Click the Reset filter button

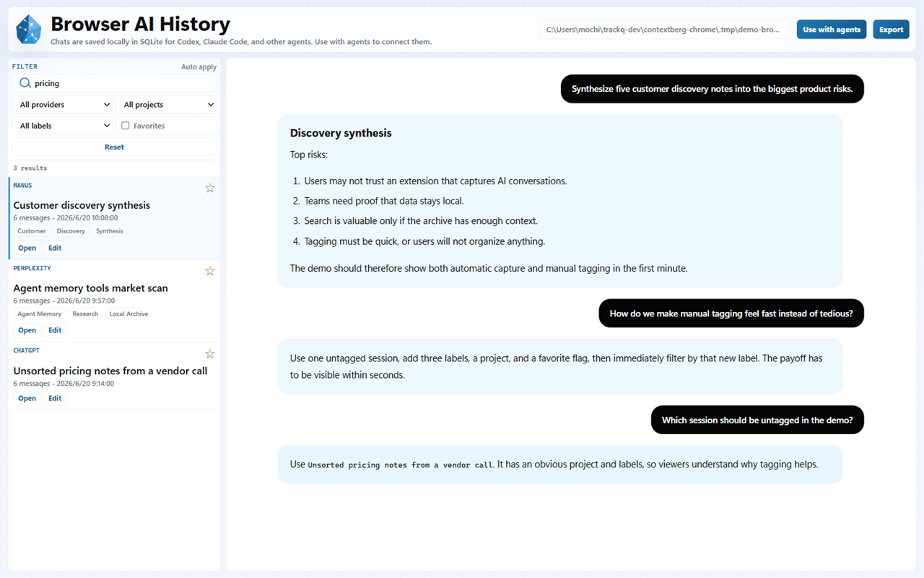point(114,147)
